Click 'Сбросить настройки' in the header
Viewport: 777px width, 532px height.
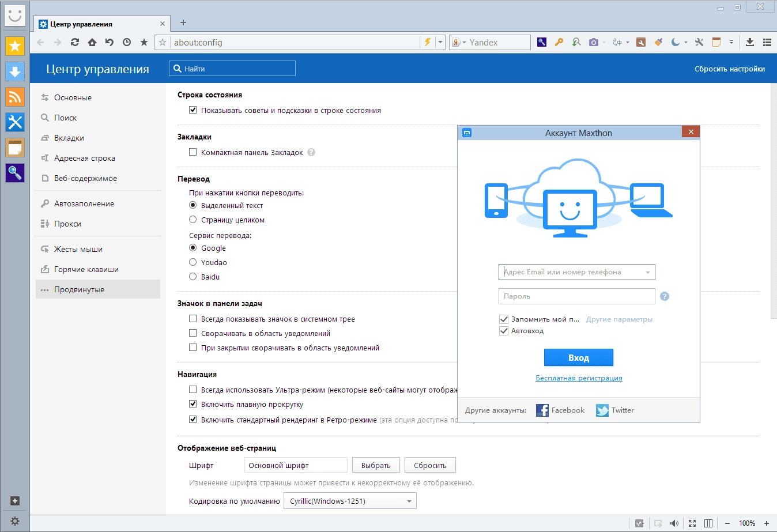[730, 69]
